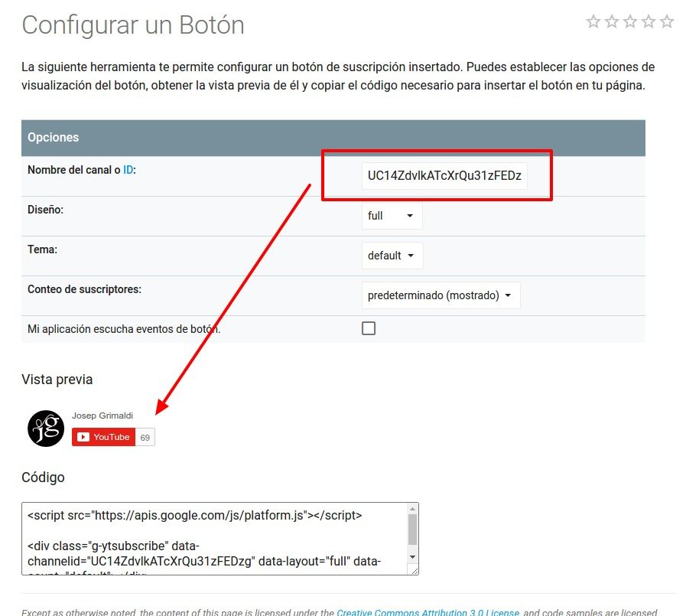Click the YouTube play logo on subscribe button

(83, 437)
